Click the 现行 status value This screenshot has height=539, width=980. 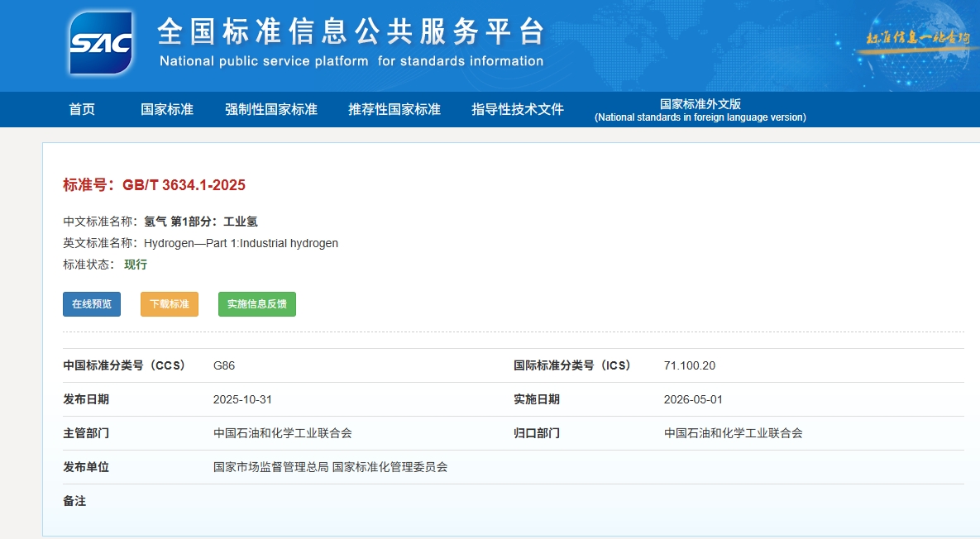click(136, 265)
